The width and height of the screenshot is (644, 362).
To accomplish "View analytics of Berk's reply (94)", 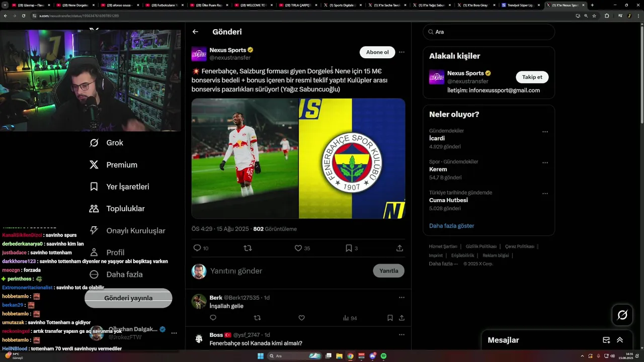I will point(350,318).
